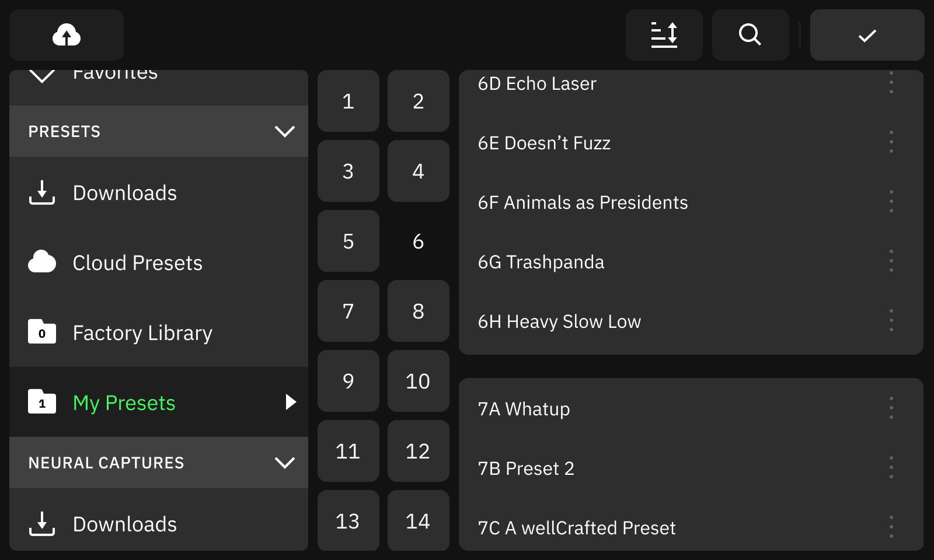The image size is (934, 560).
Task: Open the sort order icon
Action: click(664, 35)
